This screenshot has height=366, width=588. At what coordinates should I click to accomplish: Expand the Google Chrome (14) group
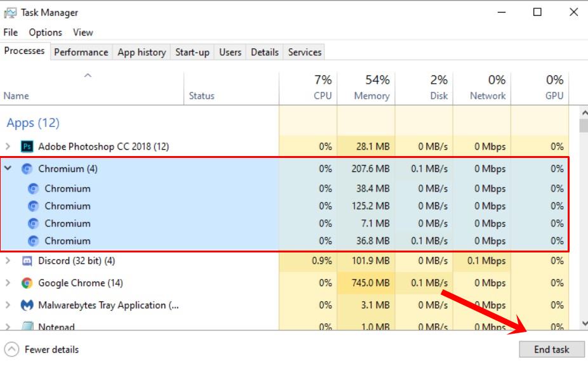coord(8,283)
